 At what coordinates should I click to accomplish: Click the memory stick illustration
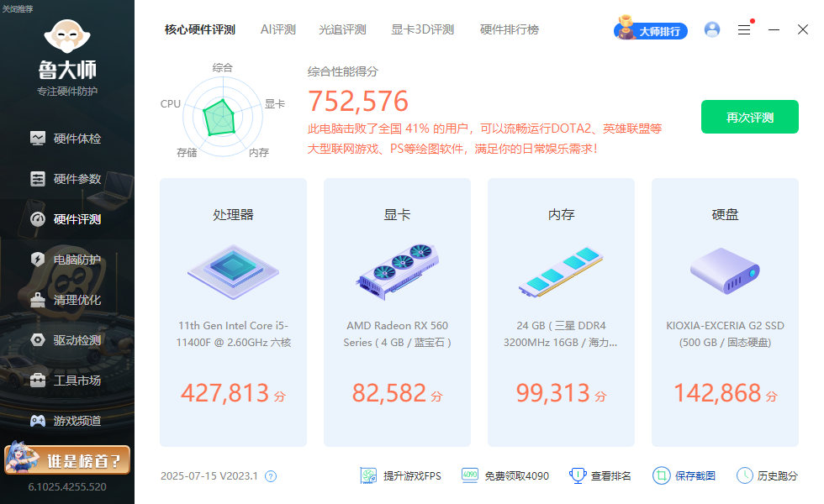click(561, 272)
